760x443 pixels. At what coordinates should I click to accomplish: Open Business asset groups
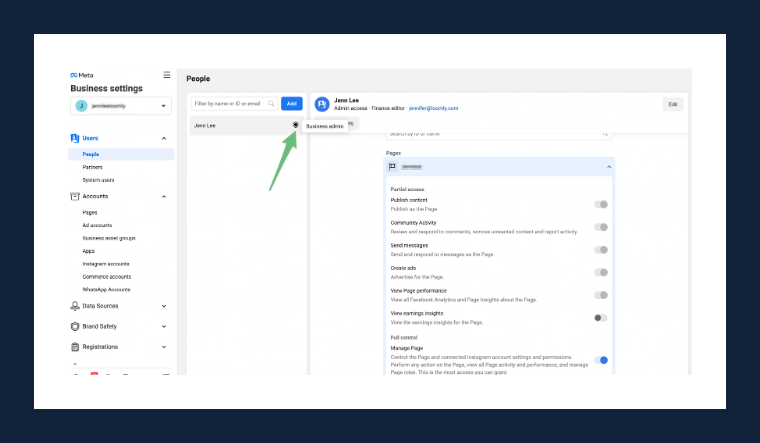coord(109,238)
